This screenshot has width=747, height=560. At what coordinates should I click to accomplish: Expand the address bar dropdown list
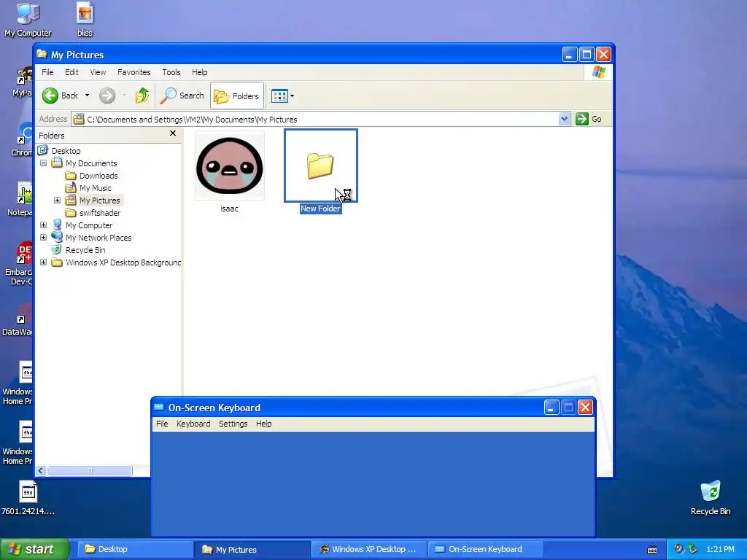[x=564, y=119]
